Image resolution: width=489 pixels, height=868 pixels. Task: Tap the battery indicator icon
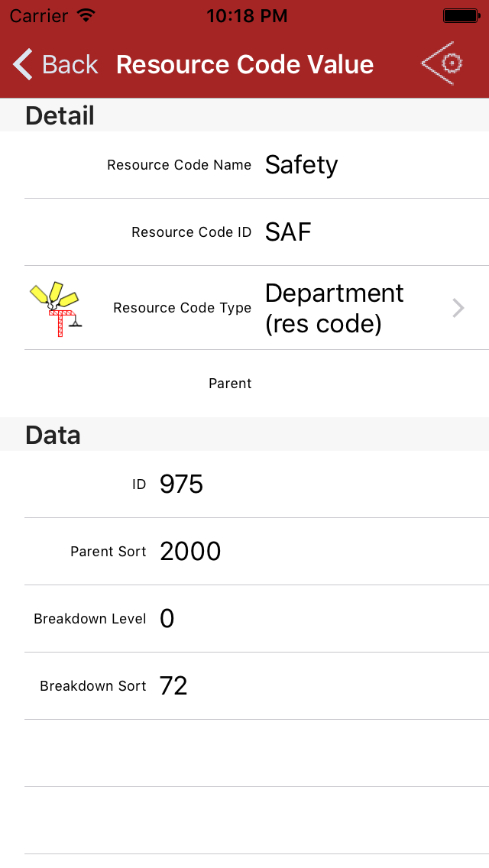[x=461, y=15]
